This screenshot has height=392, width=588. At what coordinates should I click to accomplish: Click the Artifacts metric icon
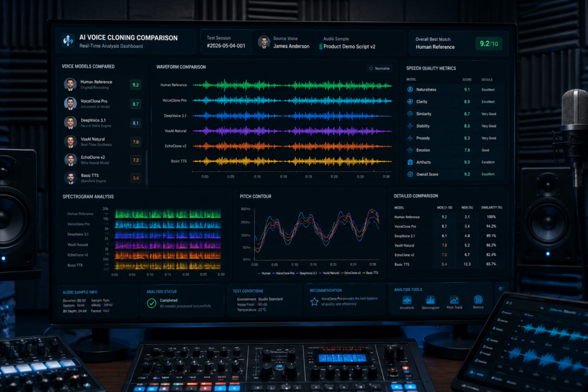tap(410, 162)
